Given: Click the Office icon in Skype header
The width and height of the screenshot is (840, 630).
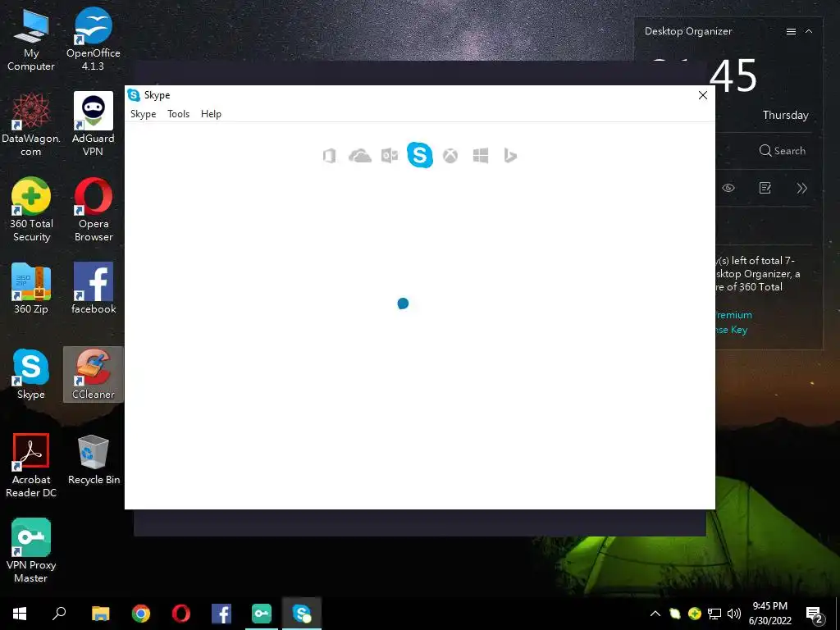Looking at the screenshot, I should [x=330, y=156].
